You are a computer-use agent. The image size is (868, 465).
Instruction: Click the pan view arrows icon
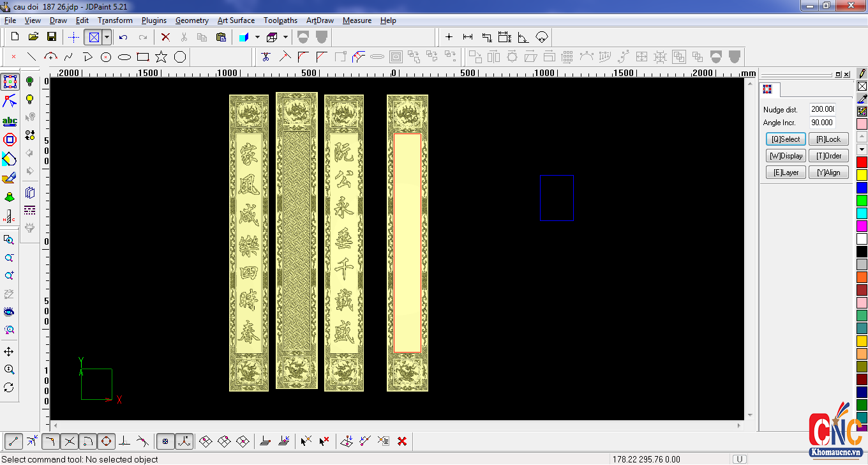coord(9,352)
